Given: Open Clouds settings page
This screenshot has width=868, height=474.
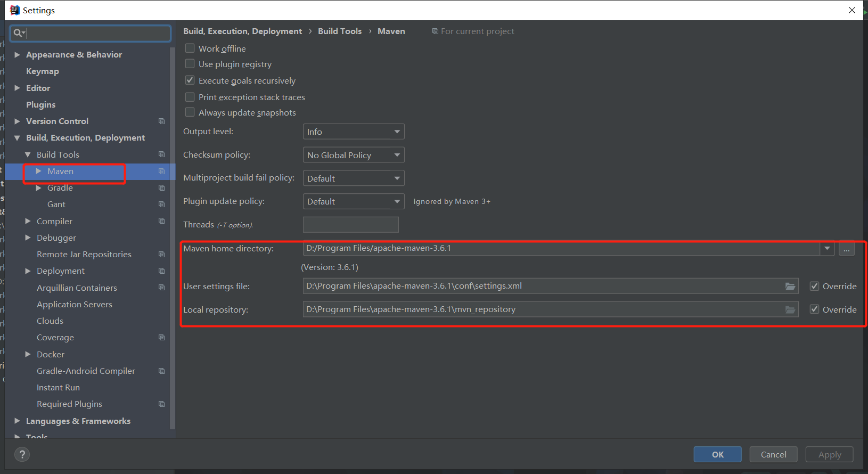Looking at the screenshot, I should (x=50, y=321).
